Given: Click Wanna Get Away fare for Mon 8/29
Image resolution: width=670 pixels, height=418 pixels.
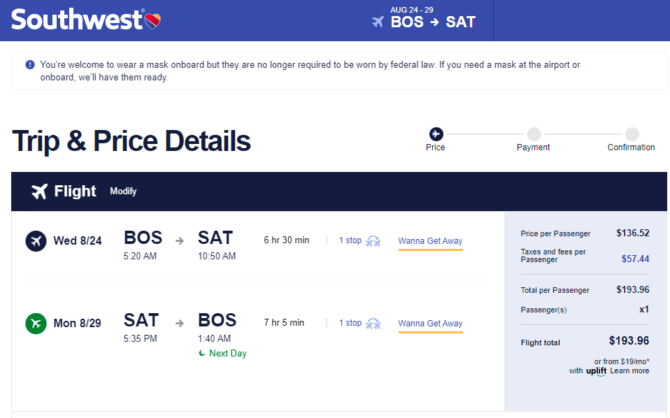Looking at the screenshot, I should (430, 324).
